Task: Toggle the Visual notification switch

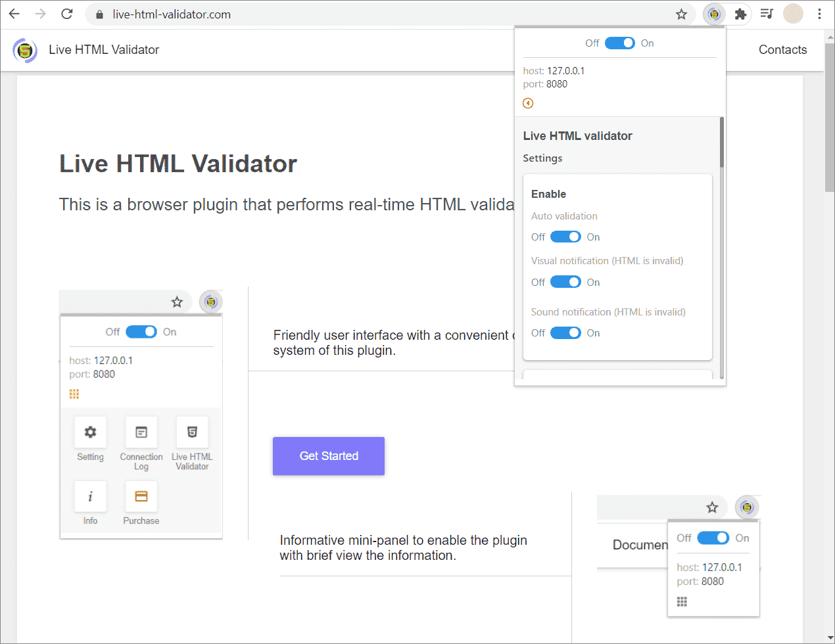Action: pos(565,282)
